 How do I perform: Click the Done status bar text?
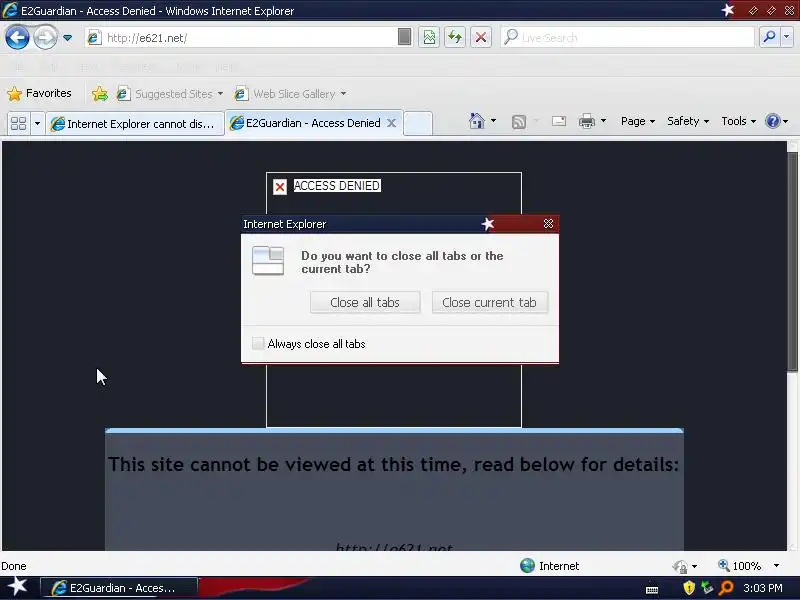point(14,566)
